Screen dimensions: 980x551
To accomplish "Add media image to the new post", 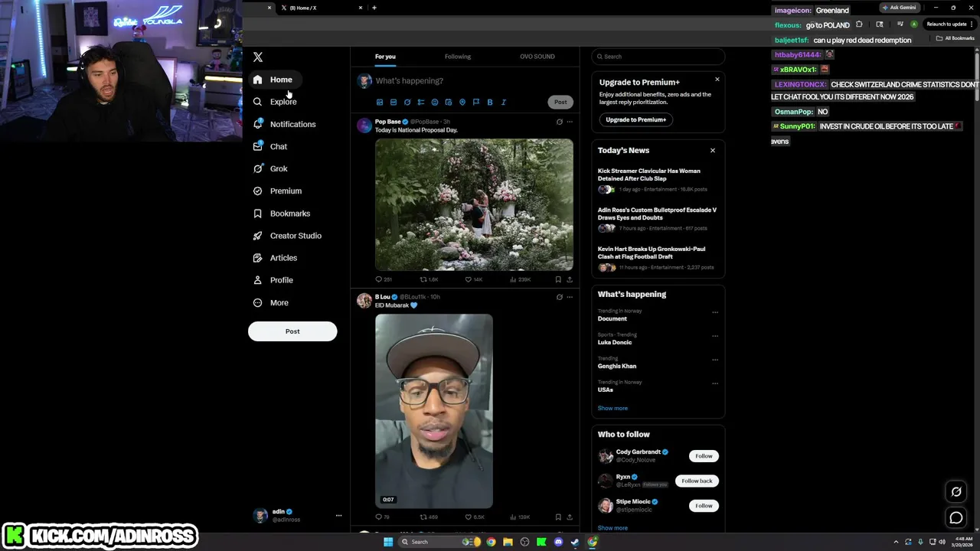I will [380, 102].
